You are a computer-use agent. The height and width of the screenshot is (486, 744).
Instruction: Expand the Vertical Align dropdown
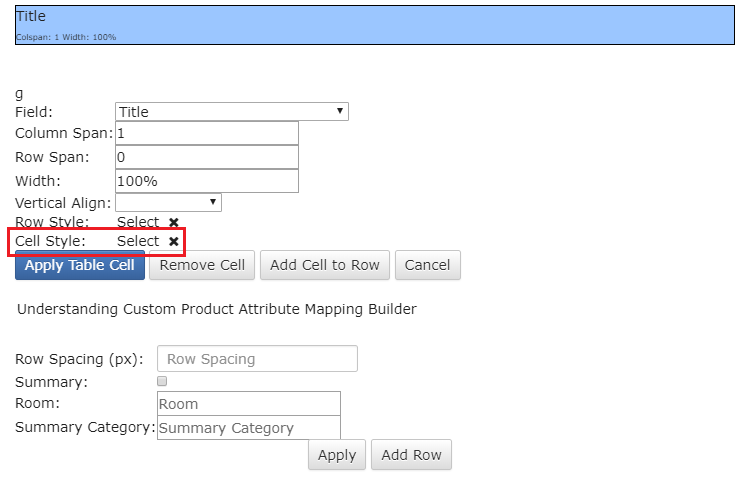[168, 203]
